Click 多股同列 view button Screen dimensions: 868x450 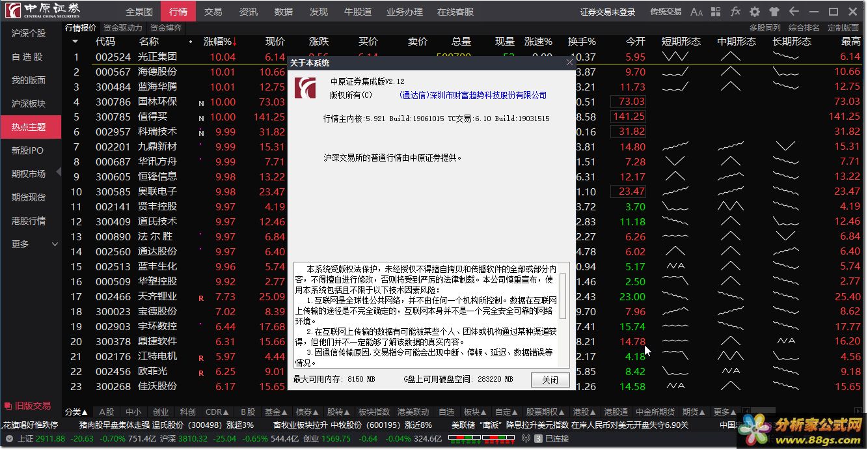[765, 28]
